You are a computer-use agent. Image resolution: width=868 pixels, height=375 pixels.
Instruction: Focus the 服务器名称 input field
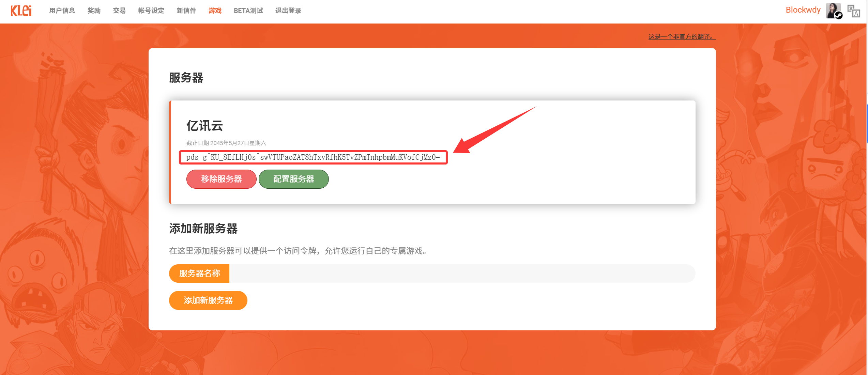(x=462, y=274)
